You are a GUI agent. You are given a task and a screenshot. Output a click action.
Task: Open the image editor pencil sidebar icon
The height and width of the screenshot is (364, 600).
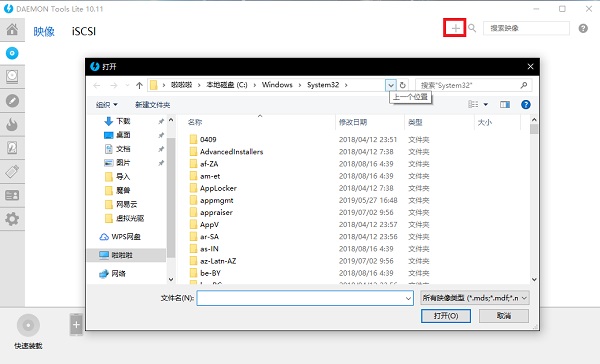coord(12,101)
